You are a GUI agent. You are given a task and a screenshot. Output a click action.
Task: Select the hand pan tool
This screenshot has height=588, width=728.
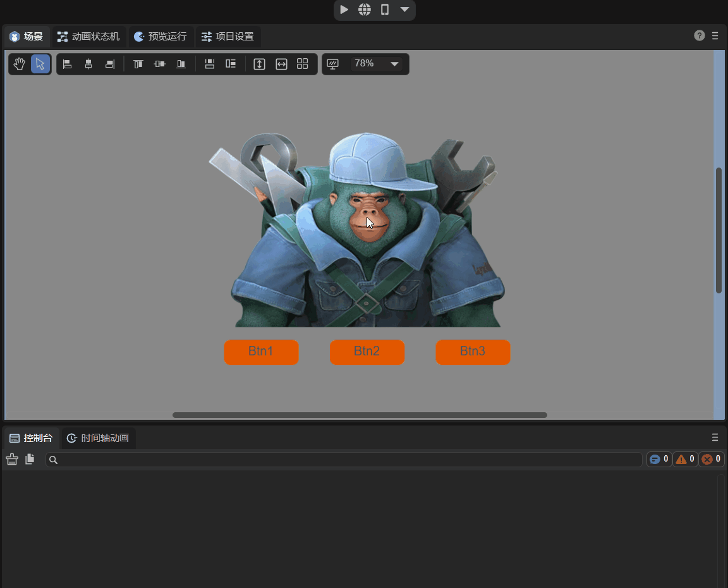pyautogui.click(x=20, y=64)
